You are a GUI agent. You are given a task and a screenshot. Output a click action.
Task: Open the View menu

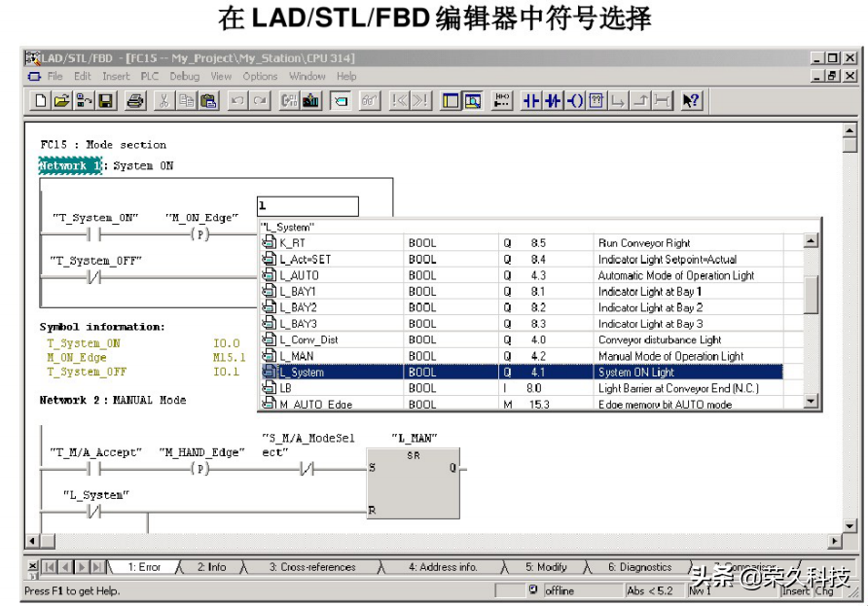[x=221, y=77]
